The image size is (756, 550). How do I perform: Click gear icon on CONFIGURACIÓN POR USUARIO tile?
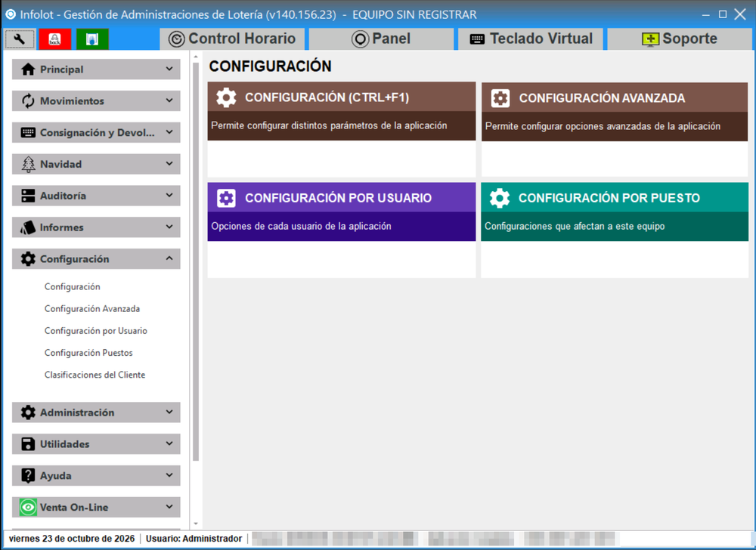(226, 198)
